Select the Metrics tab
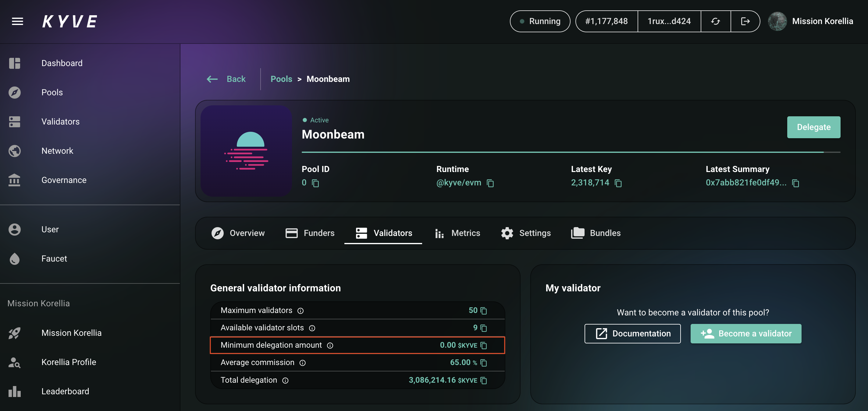This screenshot has width=868, height=411. pyautogui.click(x=457, y=233)
